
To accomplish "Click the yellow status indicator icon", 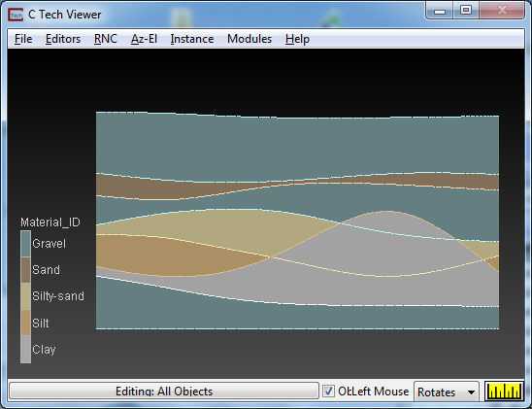I will (x=504, y=392).
